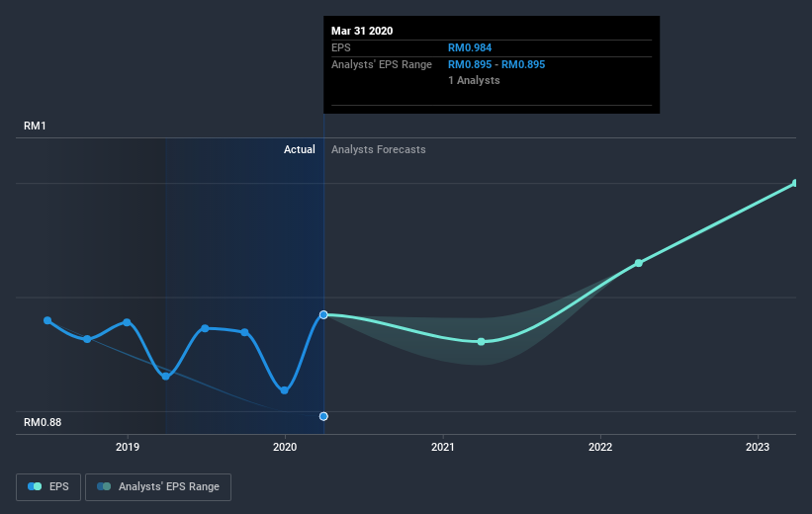Toggle the Analysts' EPS Range legend series

coord(158,486)
